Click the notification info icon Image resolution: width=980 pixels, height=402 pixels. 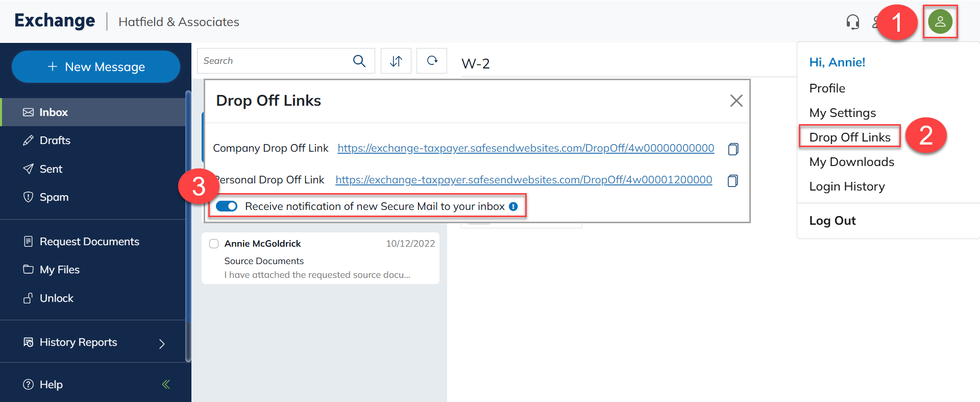click(513, 206)
